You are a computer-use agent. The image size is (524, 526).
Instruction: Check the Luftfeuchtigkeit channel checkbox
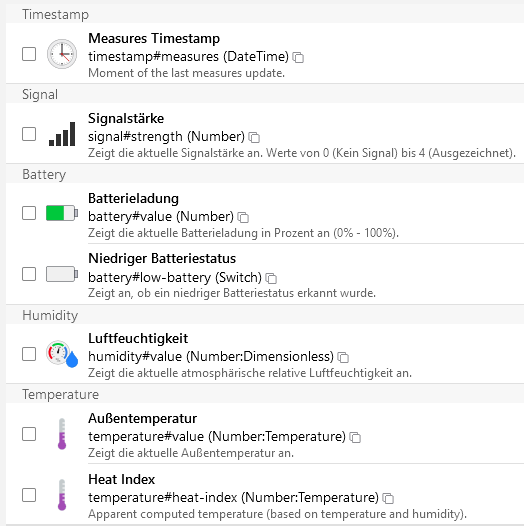pos(29,354)
